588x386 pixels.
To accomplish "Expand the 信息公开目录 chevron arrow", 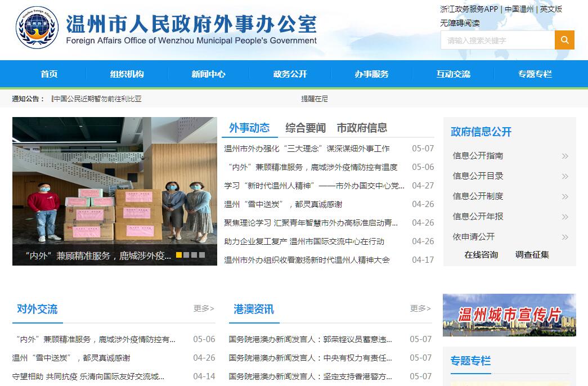I will [565, 176].
